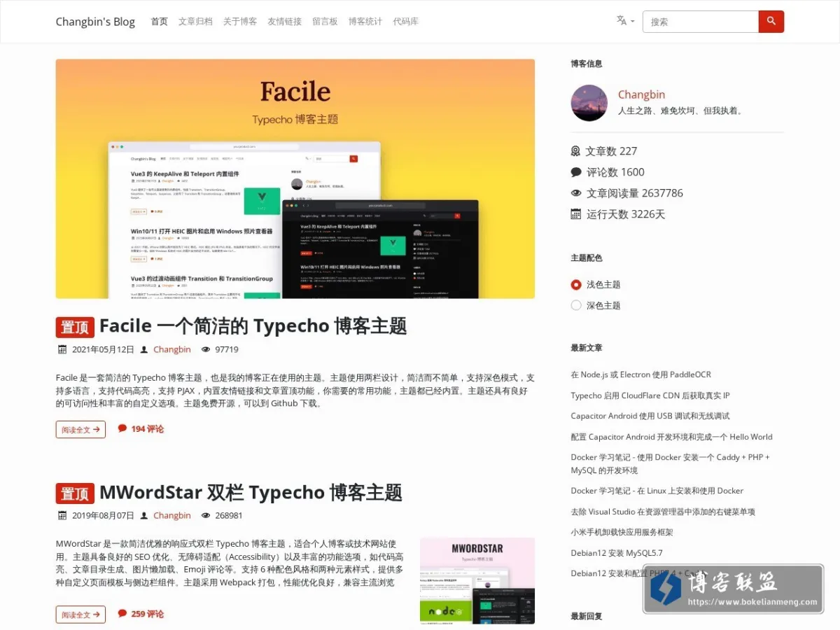Open the 博客统计 nav item
The image size is (840, 630).
coord(365,22)
